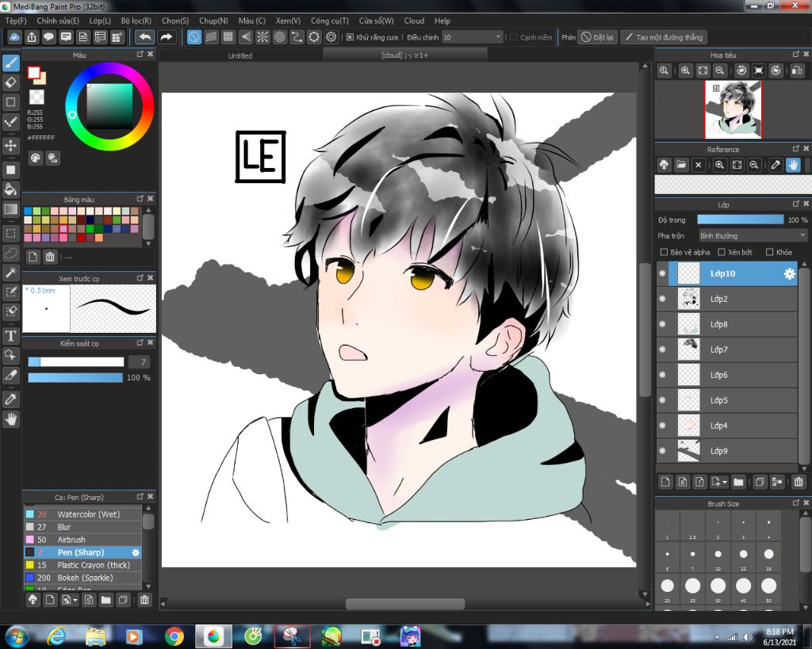Select the Hand tool in left toolbar
The height and width of the screenshot is (649, 812).
tap(11, 419)
